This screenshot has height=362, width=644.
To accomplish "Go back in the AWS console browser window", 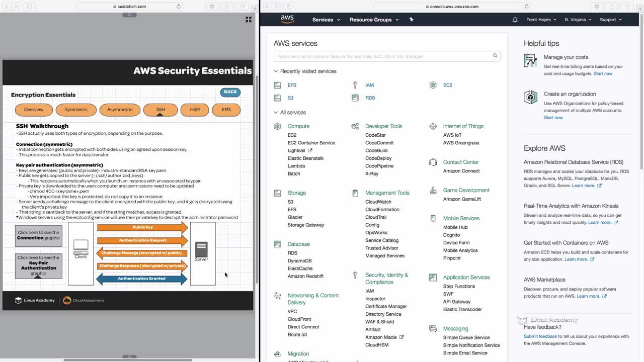I will [267, 7].
